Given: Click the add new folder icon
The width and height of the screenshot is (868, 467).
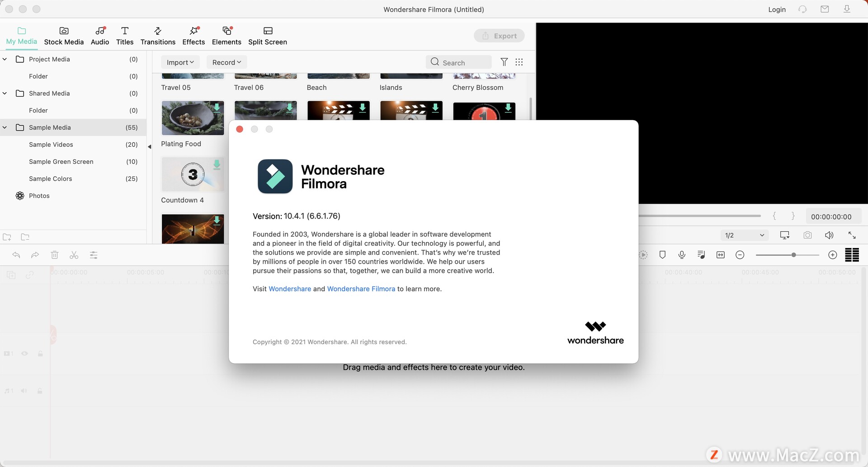Looking at the screenshot, I should click(x=7, y=237).
